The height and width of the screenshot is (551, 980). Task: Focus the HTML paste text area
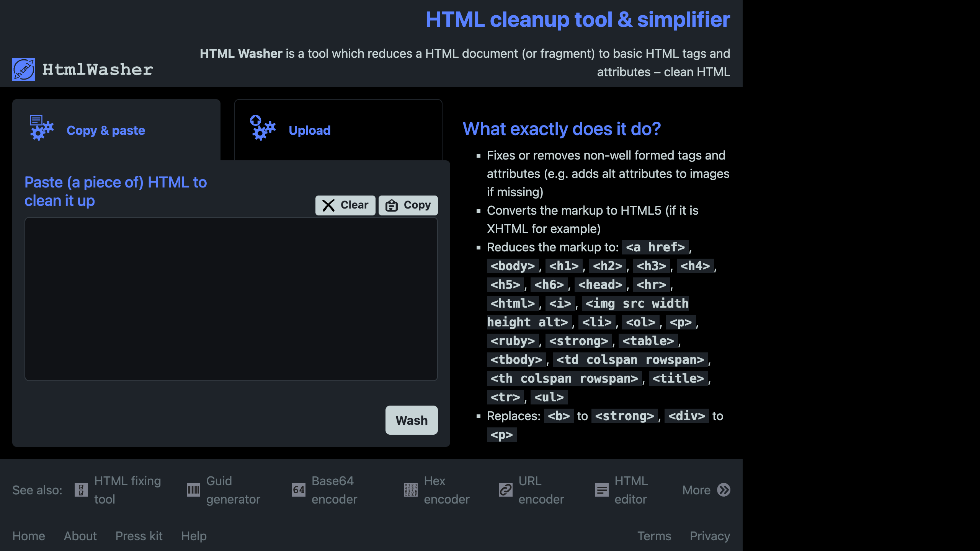(x=231, y=299)
